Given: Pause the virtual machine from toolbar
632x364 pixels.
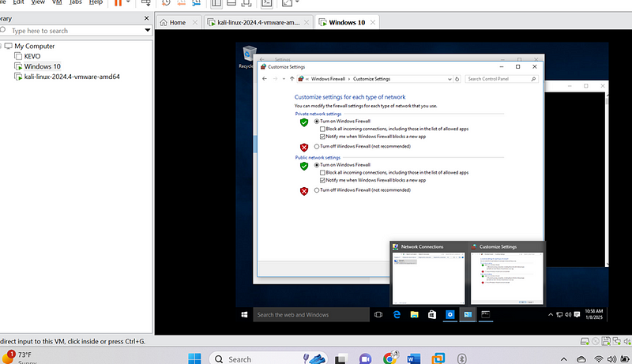Looking at the screenshot, I should pos(118,3).
